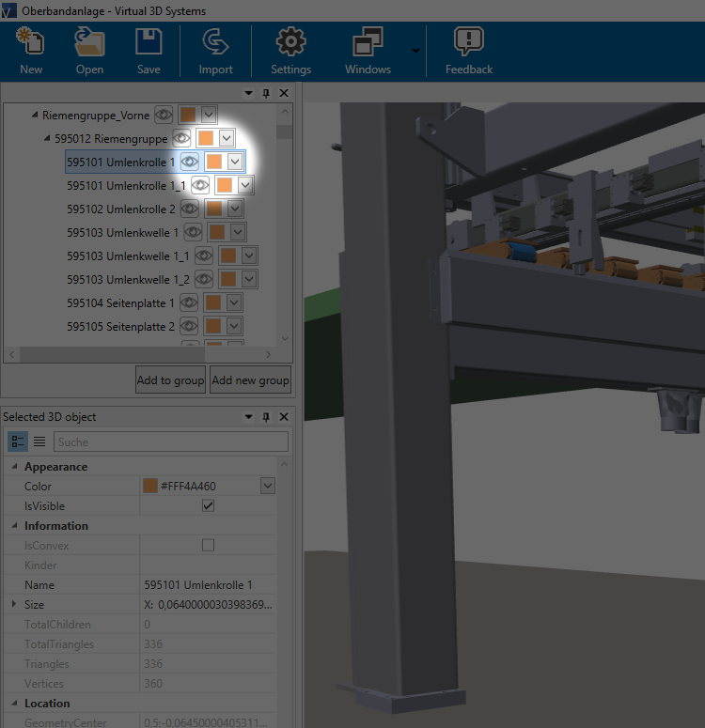Click color swatch of Riemengruppe_Vorne
The image size is (705, 728).
[x=188, y=115]
